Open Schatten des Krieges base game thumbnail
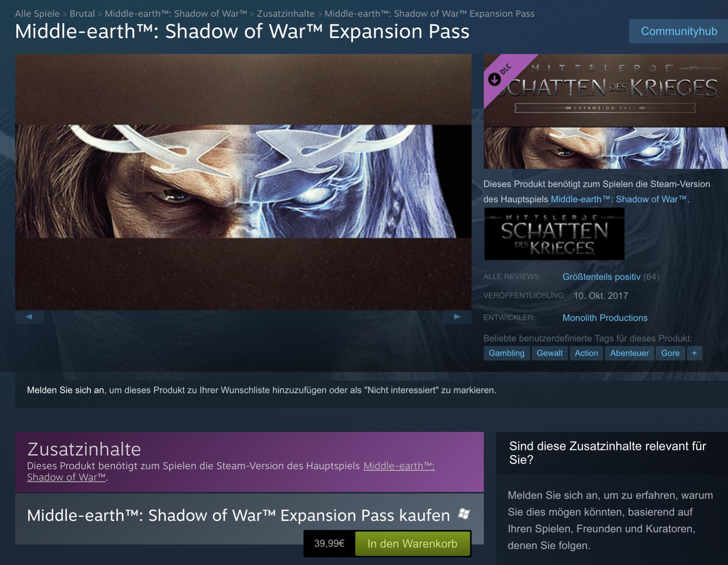 554,234
